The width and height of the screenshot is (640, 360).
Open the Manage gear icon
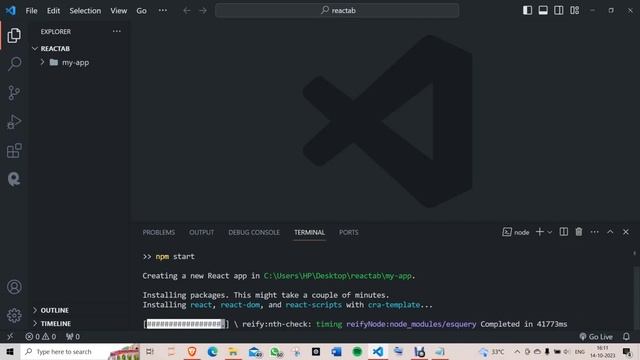pos(14,315)
